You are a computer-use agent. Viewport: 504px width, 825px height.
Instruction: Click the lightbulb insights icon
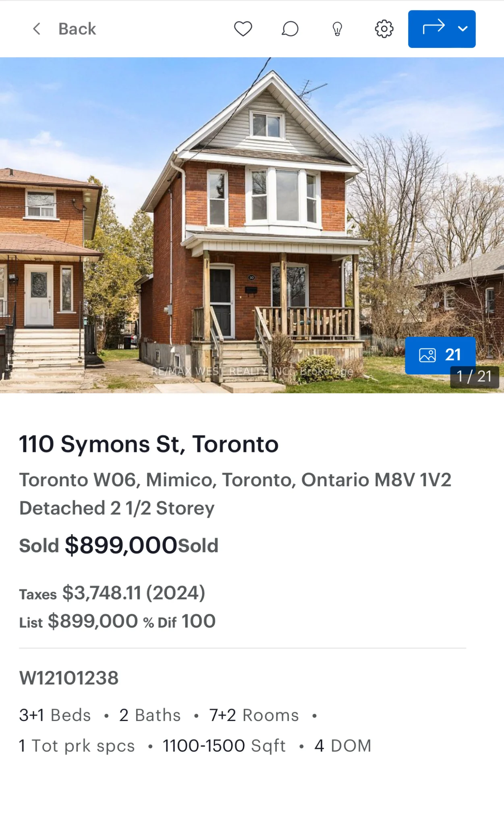[337, 29]
